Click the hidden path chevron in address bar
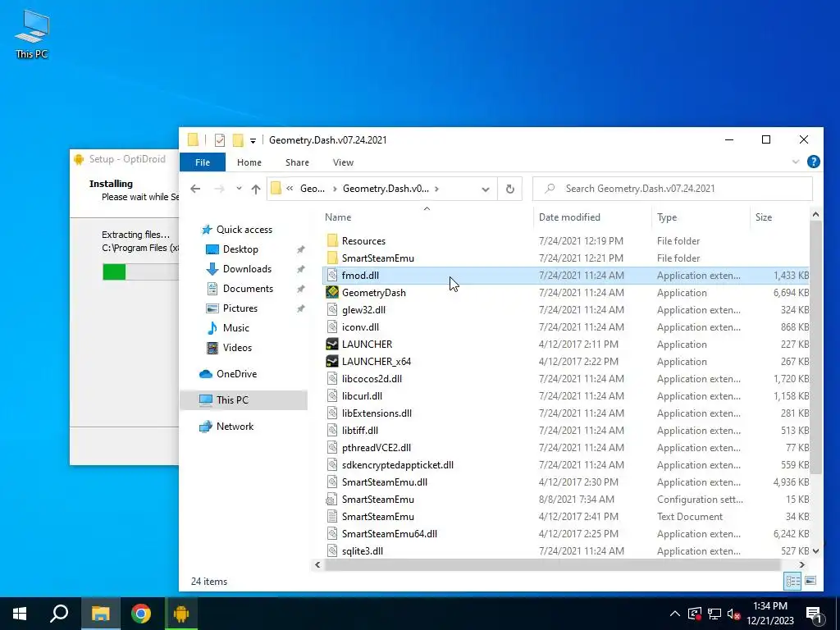The width and height of the screenshot is (840, 630). click(x=290, y=189)
